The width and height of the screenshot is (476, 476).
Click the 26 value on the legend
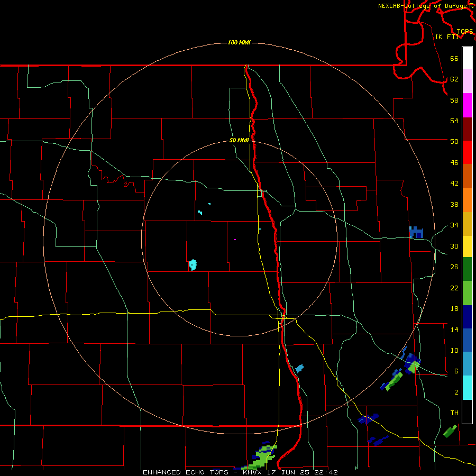point(454,267)
